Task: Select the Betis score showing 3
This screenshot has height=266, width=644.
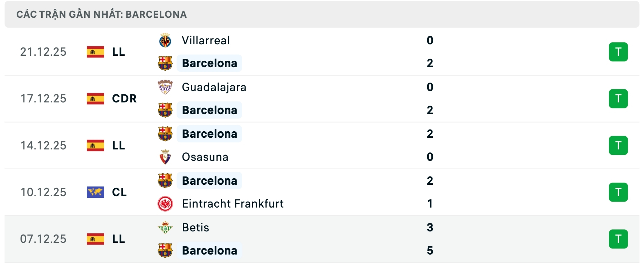Action: click(x=430, y=227)
